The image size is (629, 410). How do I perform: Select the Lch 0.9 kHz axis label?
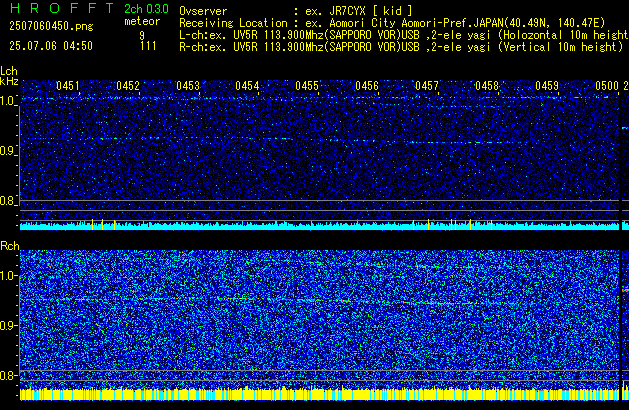point(8,151)
